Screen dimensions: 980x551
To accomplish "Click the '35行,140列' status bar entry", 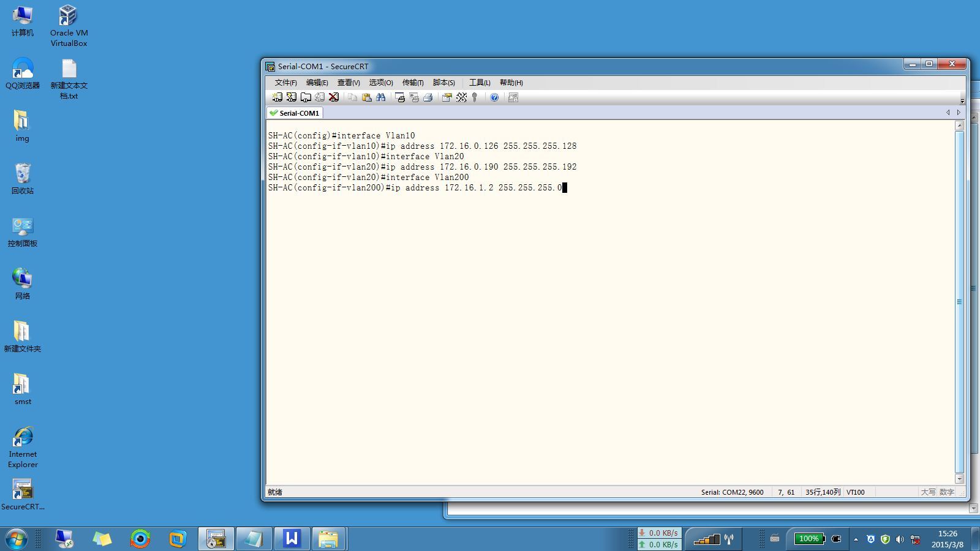I will tap(823, 492).
